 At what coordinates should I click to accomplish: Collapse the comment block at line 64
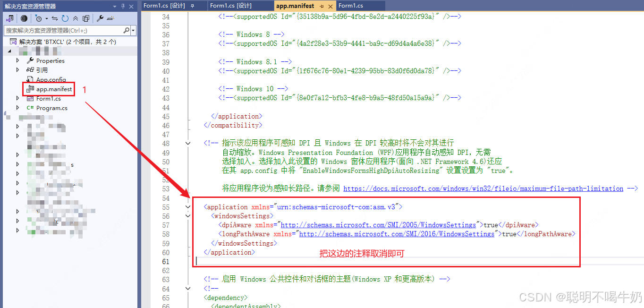(x=188, y=288)
